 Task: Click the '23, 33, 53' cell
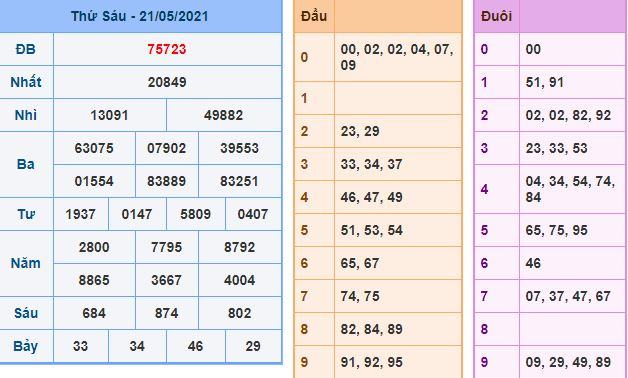pyautogui.click(x=572, y=148)
